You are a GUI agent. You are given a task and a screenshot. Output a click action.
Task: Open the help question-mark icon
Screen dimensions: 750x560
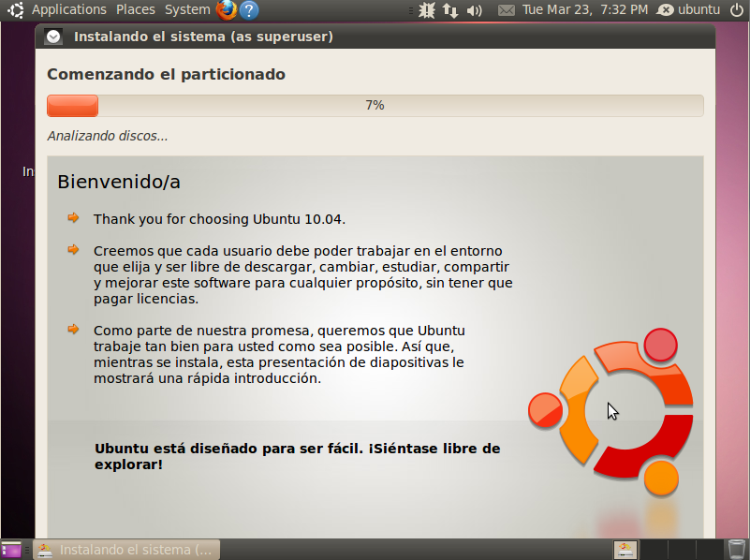249,10
